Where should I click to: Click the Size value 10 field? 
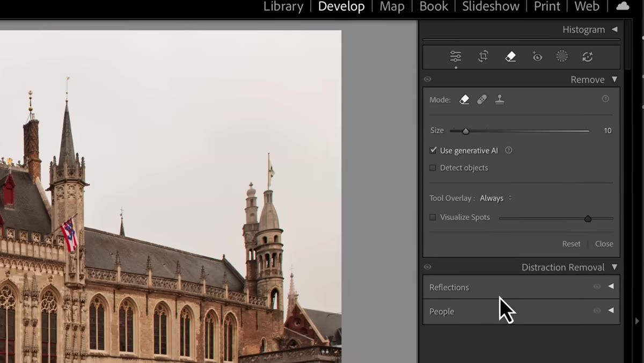pos(608,130)
